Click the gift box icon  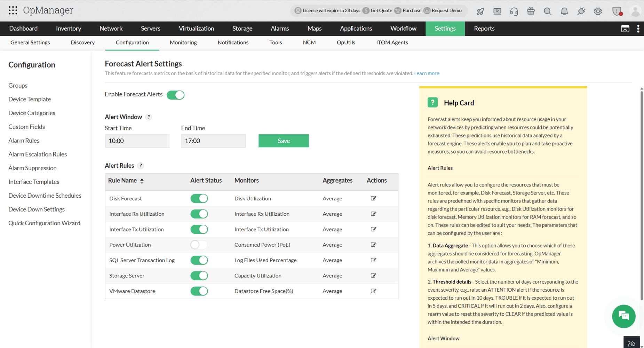tap(531, 11)
